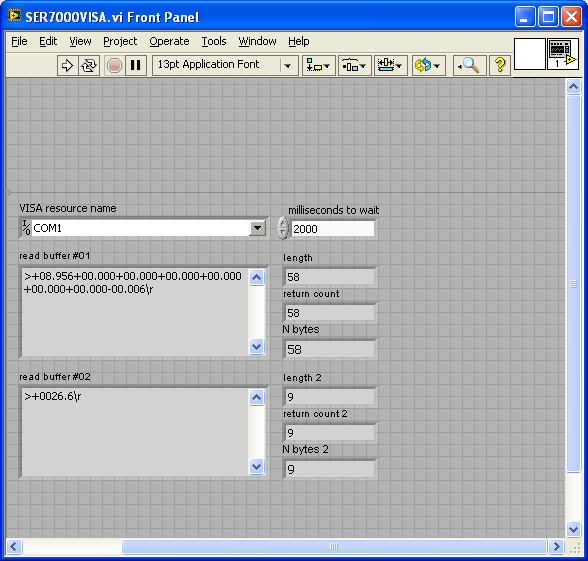Click the horizontal scrollbar left arrow
Viewport: 588px width, 561px height.
point(14,546)
